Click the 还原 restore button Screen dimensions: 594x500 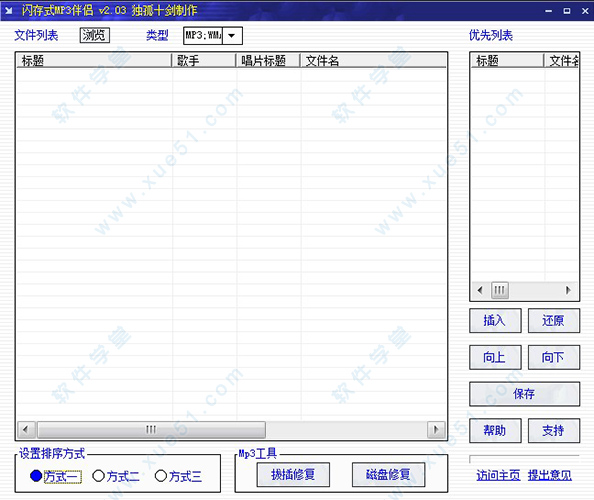pyautogui.click(x=554, y=320)
